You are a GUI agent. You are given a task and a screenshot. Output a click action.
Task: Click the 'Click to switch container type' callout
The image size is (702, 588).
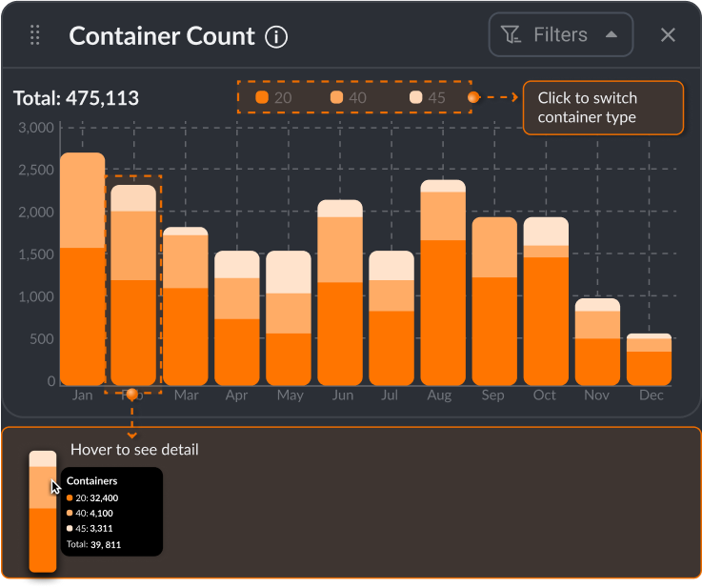(602, 107)
